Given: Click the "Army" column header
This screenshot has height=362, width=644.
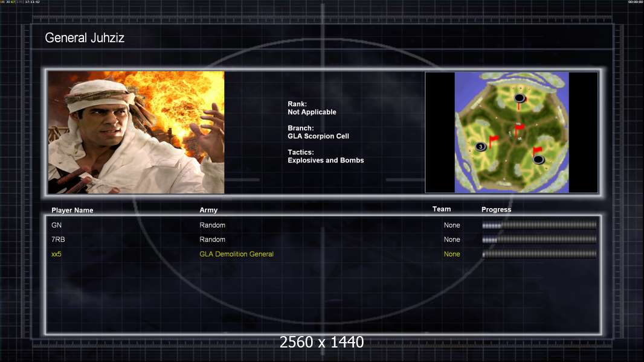Looking at the screenshot, I should (208, 210).
